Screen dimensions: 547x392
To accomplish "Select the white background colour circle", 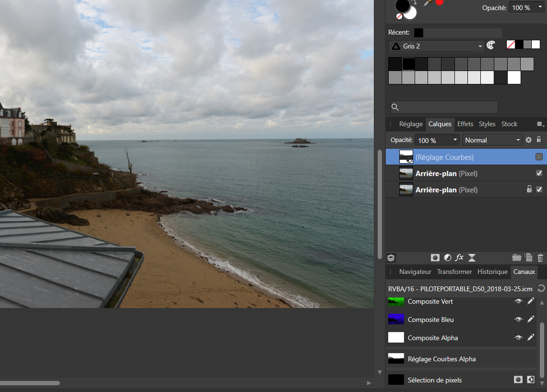I will coord(411,13).
